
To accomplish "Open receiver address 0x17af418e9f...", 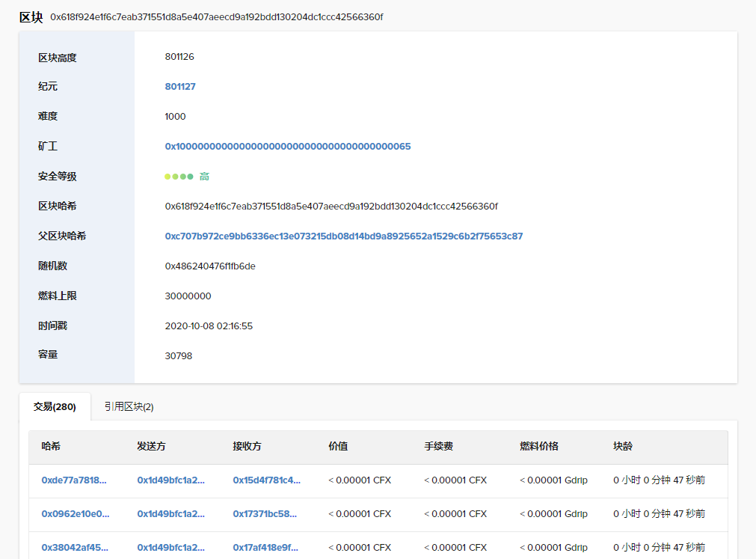I will click(x=265, y=547).
